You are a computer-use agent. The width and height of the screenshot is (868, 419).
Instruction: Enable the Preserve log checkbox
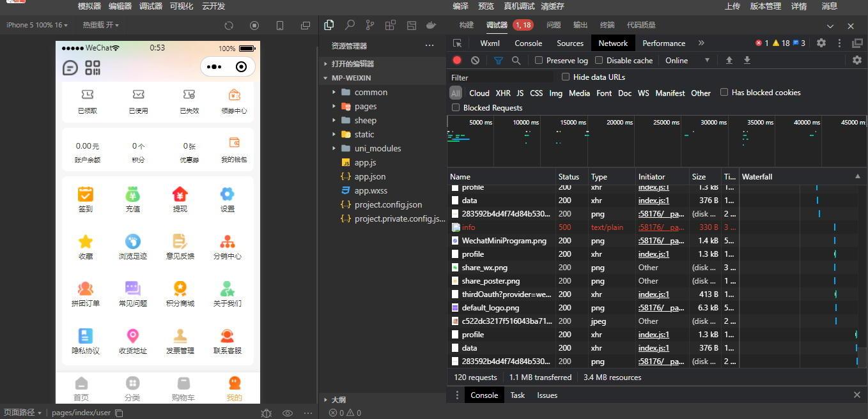pos(539,60)
